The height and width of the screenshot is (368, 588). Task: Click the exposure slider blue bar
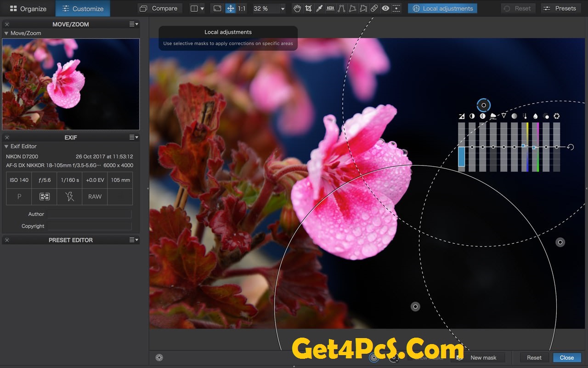click(461, 156)
